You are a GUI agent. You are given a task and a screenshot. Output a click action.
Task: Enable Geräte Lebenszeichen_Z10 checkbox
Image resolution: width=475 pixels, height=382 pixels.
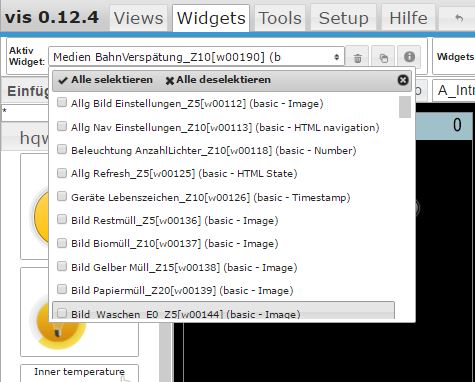[x=62, y=196]
